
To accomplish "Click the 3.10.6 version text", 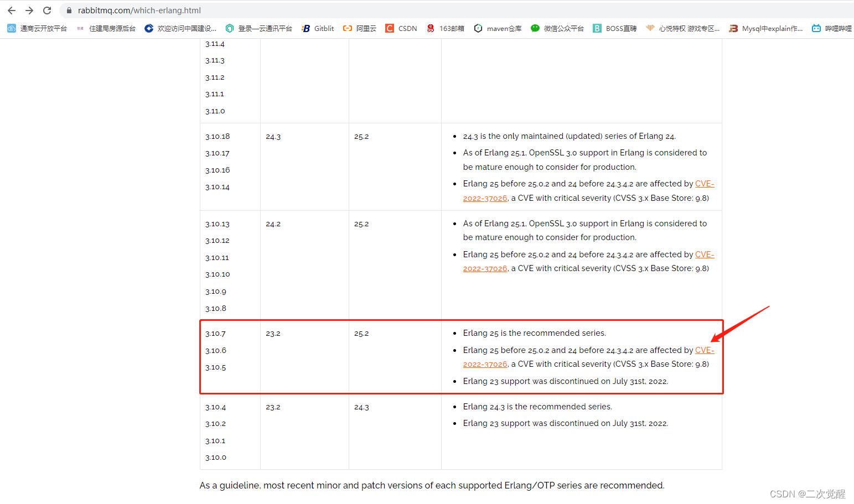I will click(216, 351).
